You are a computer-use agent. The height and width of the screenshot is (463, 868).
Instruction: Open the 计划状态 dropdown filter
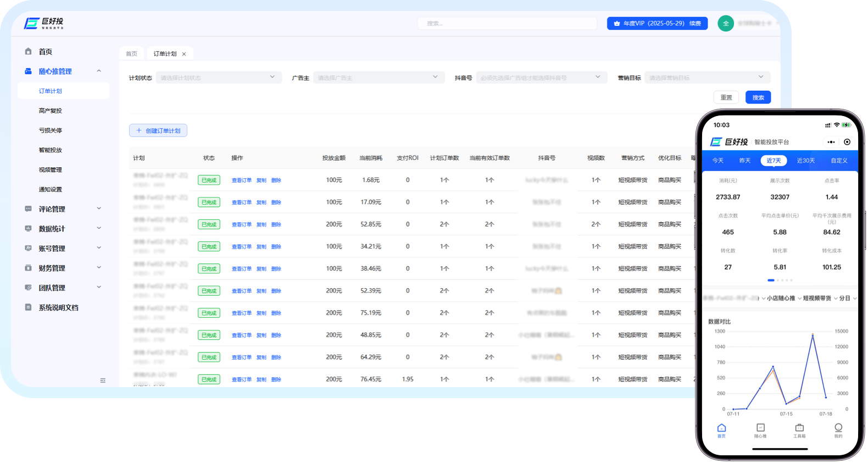tap(219, 78)
